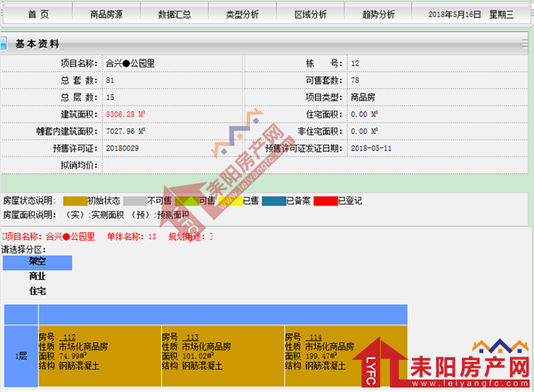The width and height of the screenshot is (534, 392).
Task: Click the 房屋面积说明 legend text
Action: point(96,215)
